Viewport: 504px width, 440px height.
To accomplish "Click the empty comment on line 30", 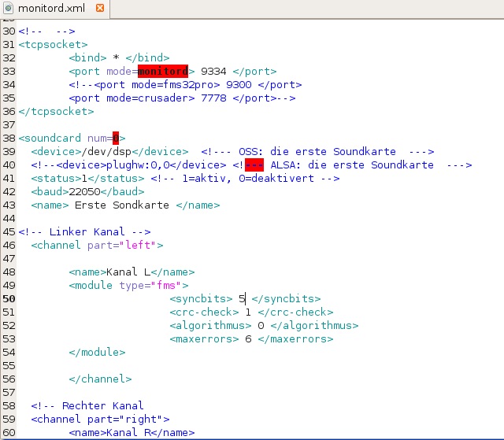I will click(46, 31).
